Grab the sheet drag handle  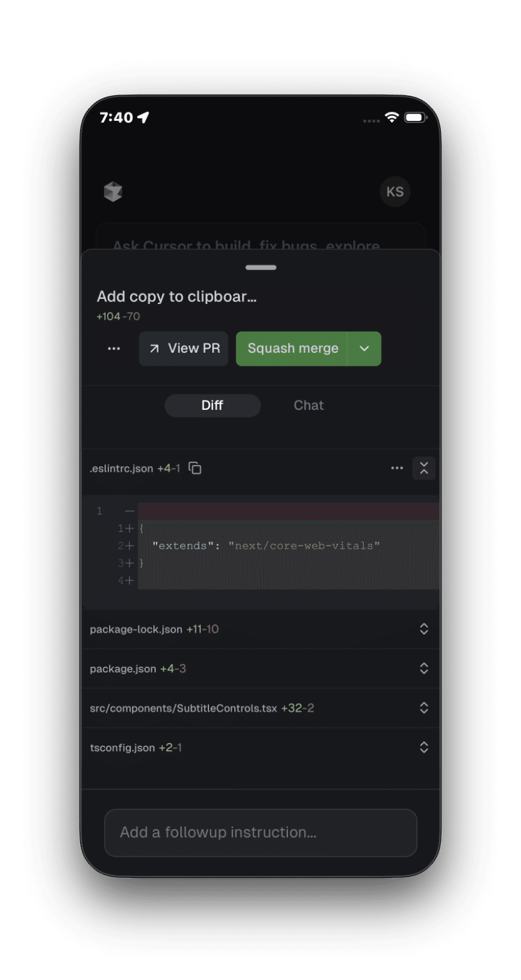[x=260, y=268]
